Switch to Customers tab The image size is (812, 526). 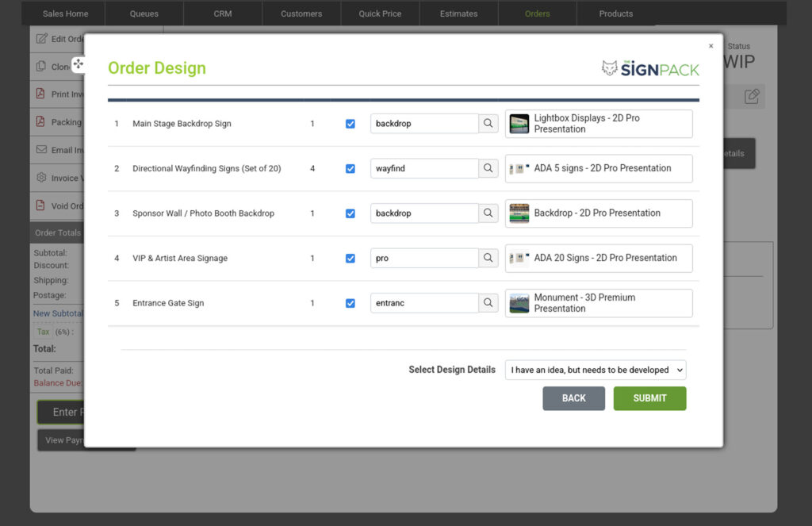(x=301, y=13)
